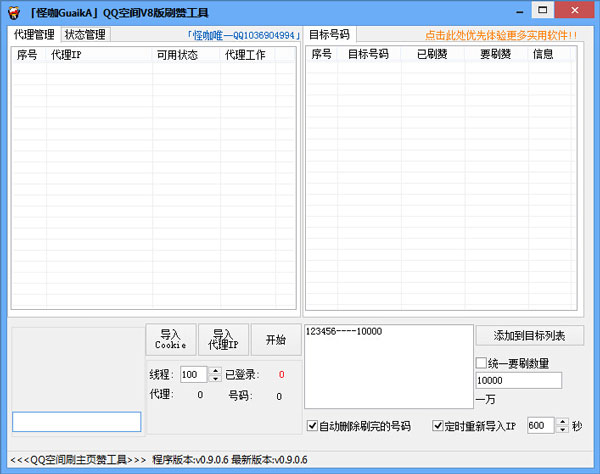Increase the 600 秒 interval with up arrow
The height and width of the screenshot is (474, 600).
click(562, 421)
